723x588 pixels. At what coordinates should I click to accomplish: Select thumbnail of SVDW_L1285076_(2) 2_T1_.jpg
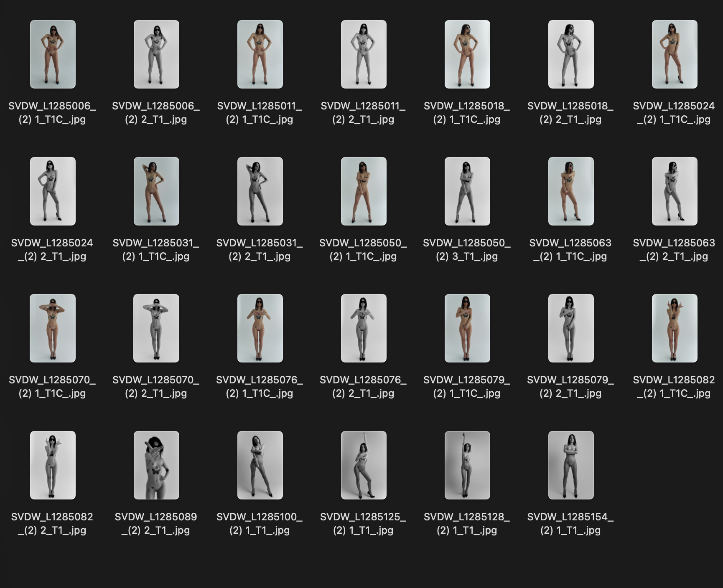[364, 328]
